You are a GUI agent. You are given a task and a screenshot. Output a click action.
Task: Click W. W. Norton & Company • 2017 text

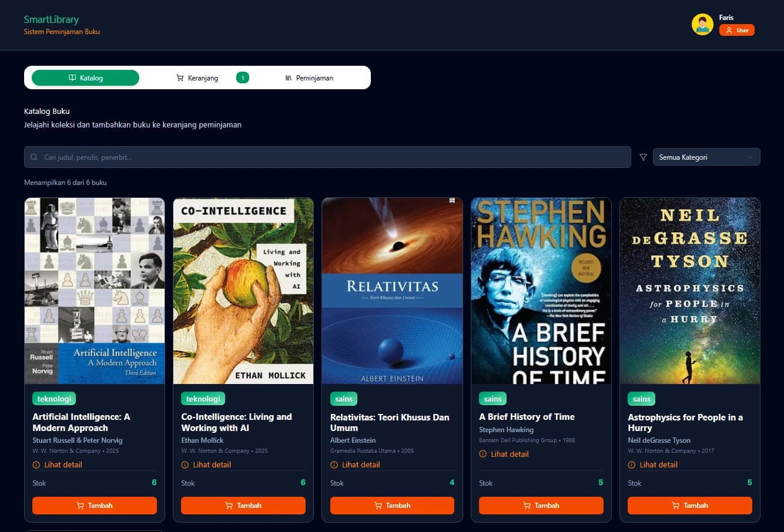pyautogui.click(x=671, y=451)
